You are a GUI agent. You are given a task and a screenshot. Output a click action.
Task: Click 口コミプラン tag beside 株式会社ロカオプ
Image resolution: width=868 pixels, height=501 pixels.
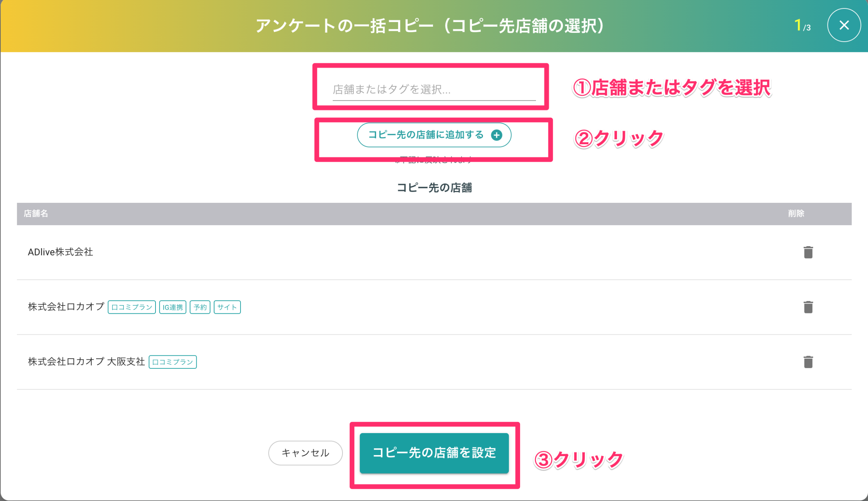[132, 307]
